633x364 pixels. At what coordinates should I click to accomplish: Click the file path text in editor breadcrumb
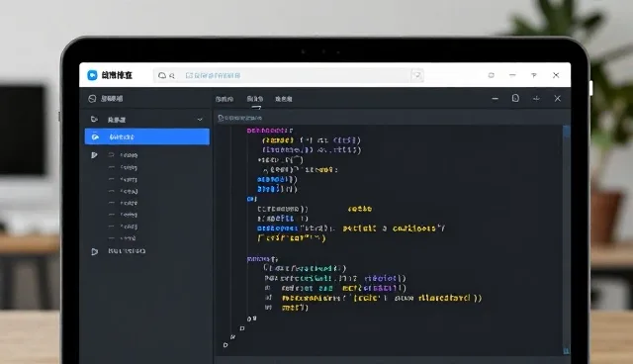point(243,118)
